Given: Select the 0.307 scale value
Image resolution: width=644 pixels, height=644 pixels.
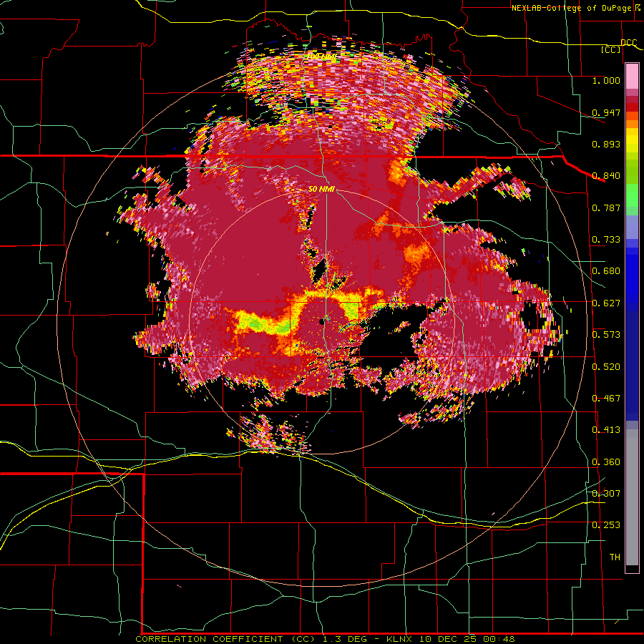Looking at the screenshot, I should pyautogui.click(x=606, y=494).
